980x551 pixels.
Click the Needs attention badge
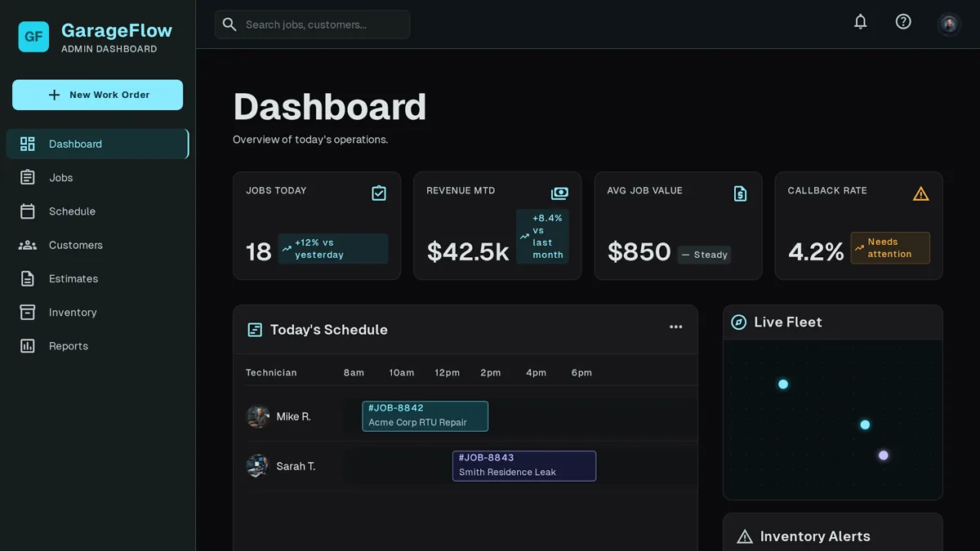pyautogui.click(x=890, y=248)
